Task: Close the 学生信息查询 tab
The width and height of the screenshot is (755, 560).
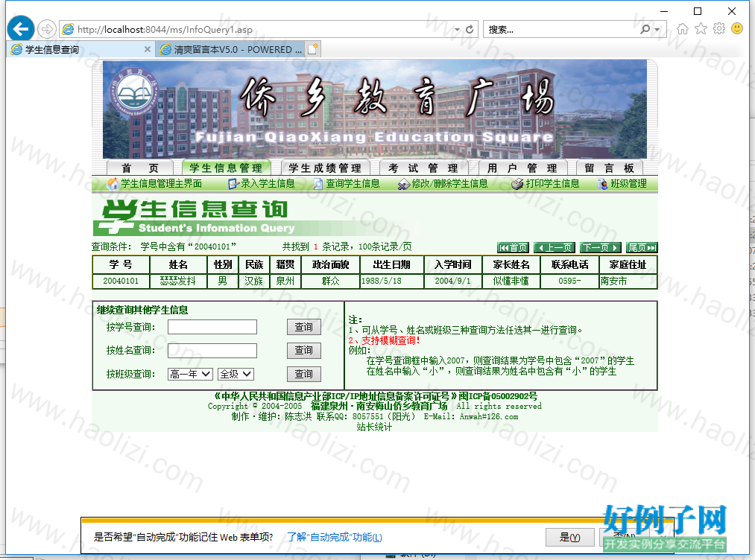Action: (x=148, y=49)
